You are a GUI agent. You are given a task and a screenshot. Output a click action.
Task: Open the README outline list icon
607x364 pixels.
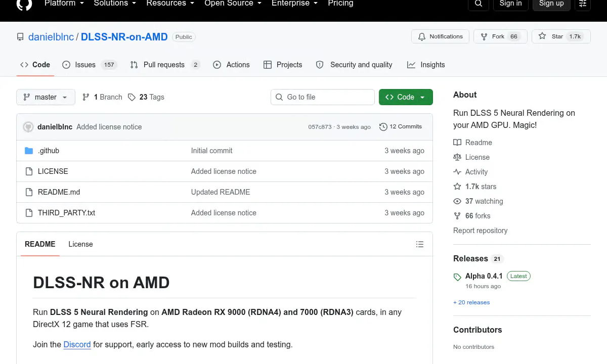tap(420, 244)
